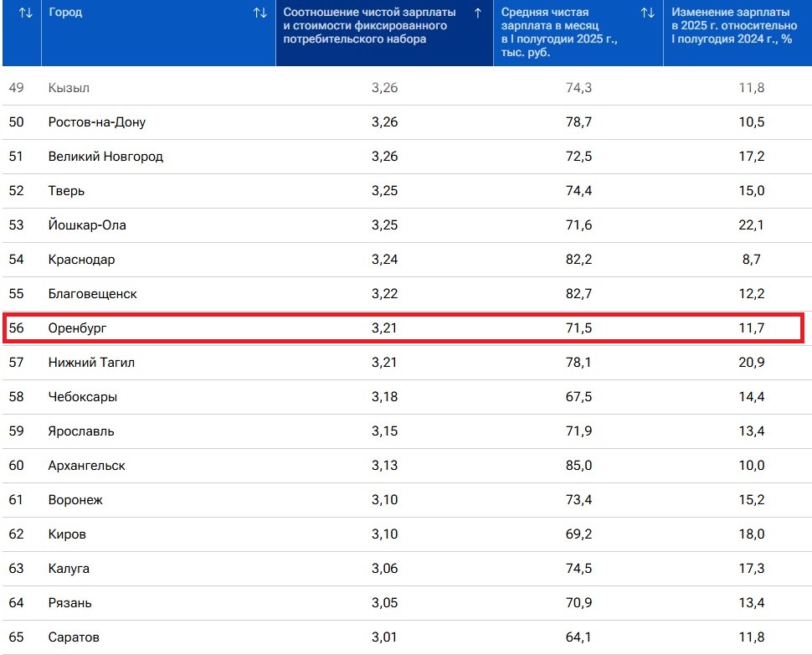This screenshot has height=655, width=812.
Task: Select the Краснодар city cell
Action: [81, 260]
